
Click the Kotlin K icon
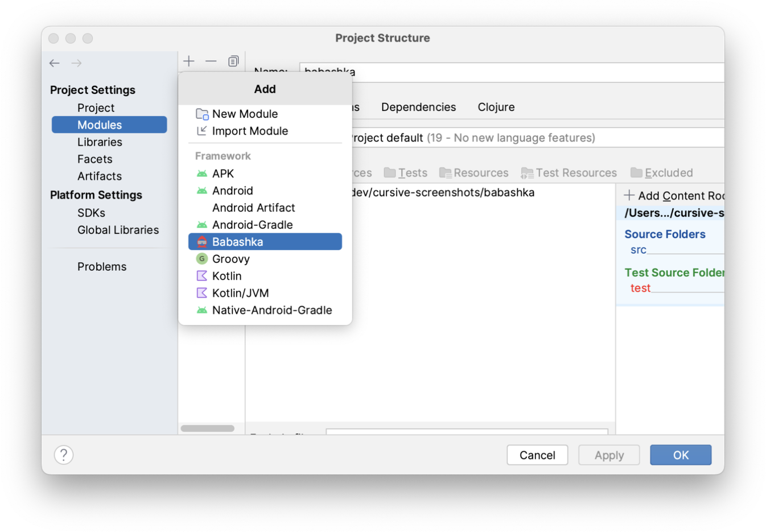click(x=201, y=276)
